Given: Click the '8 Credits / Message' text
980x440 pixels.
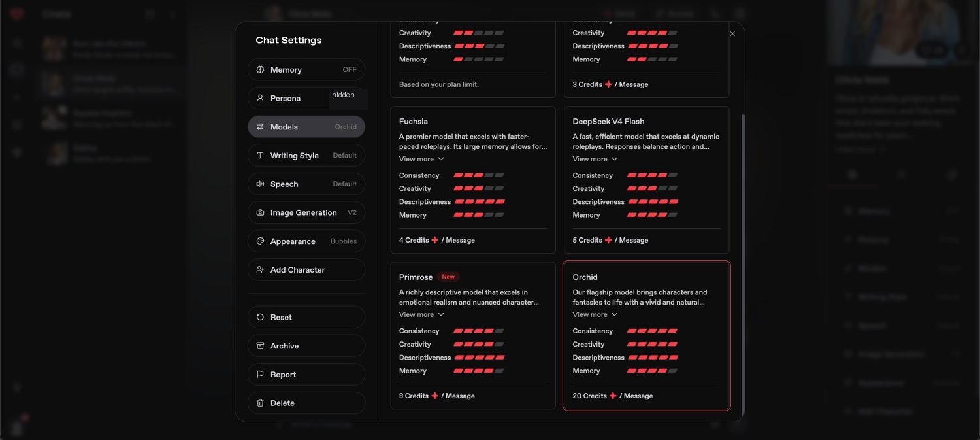Looking at the screenshot, I should [437, 396].
